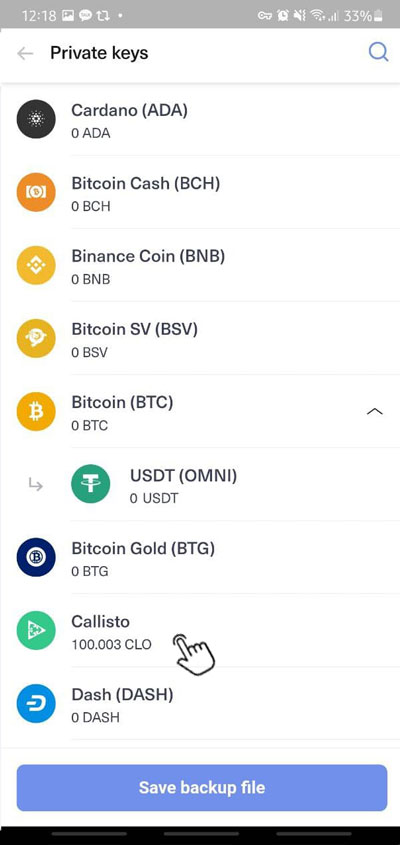Open the search magnifier icon

378,52
